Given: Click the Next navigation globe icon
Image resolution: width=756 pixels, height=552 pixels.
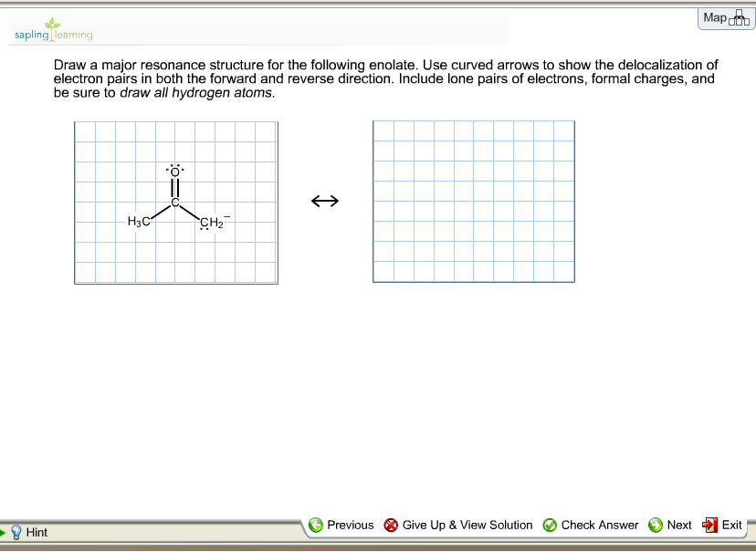Looking at the screenshot, I should [x=656, y=525].
